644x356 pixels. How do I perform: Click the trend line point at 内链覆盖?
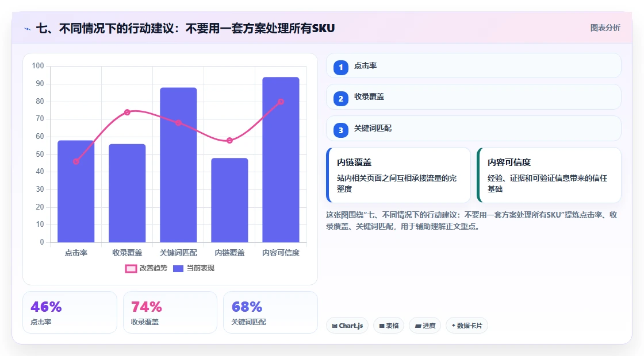[x=229, y=140]
